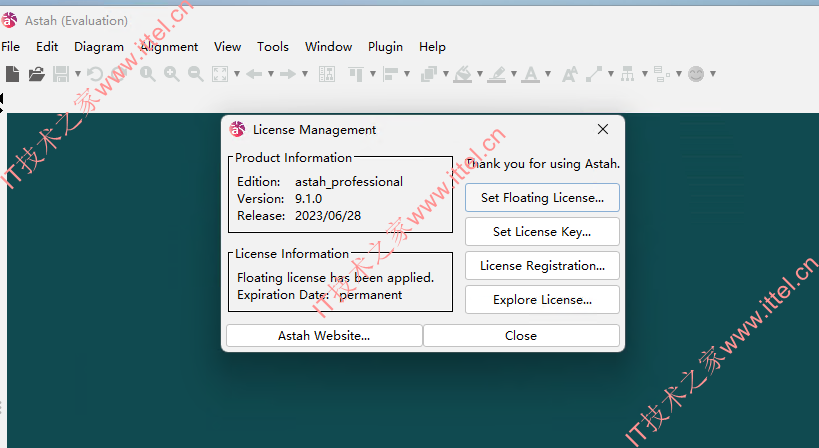
Task: Click the compartment visibility list icon
Action: pyautogui.click(x=662, y=74)
